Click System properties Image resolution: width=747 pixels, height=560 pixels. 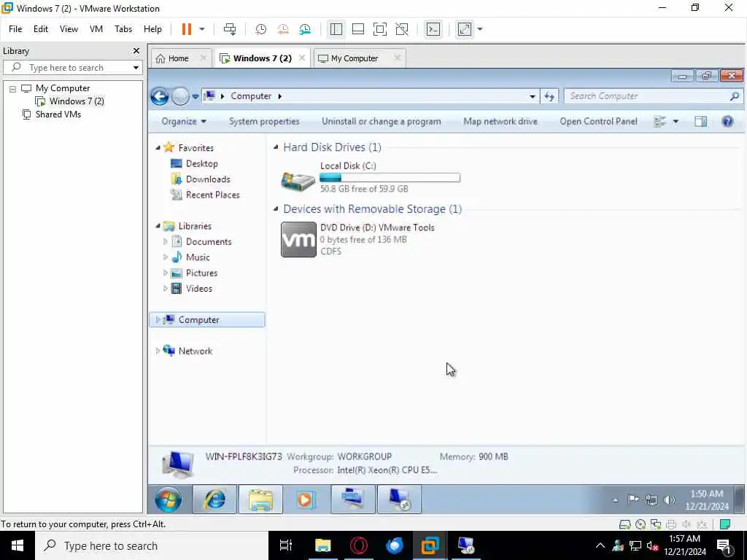coord(264,122)
